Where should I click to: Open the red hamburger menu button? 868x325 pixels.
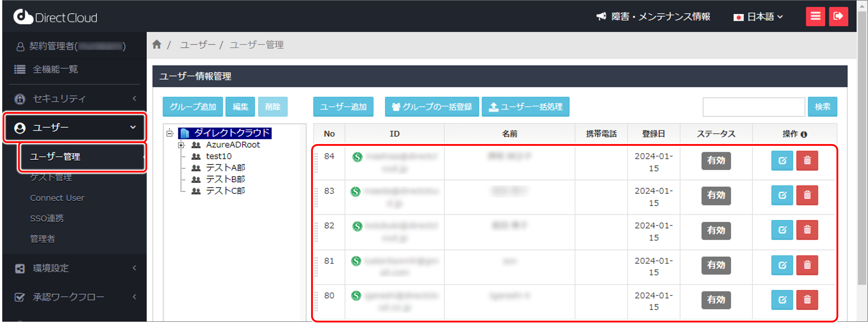pyautogui.click(x=815, y=16)
